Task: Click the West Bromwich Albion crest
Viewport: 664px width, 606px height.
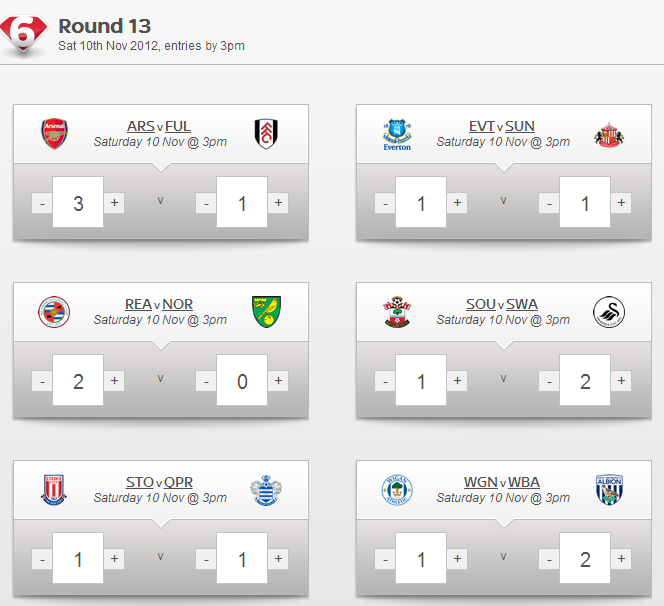Action: click(x=609, y=489)
